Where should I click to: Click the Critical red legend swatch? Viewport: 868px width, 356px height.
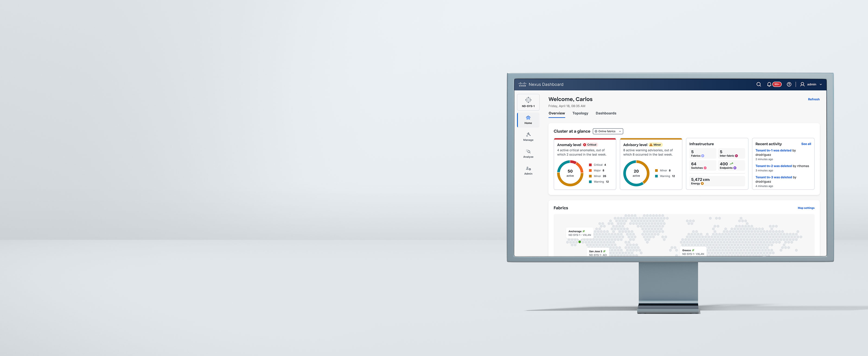tap(590, 165)
